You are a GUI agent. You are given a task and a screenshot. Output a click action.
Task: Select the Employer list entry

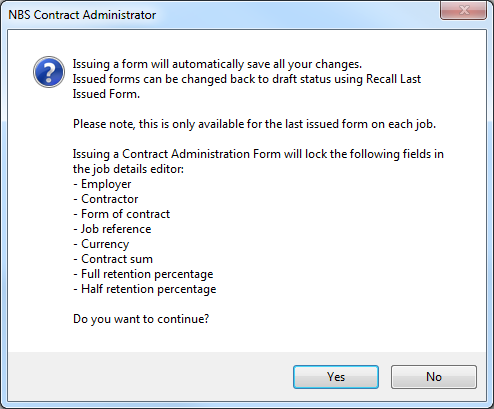pos(102,184)
